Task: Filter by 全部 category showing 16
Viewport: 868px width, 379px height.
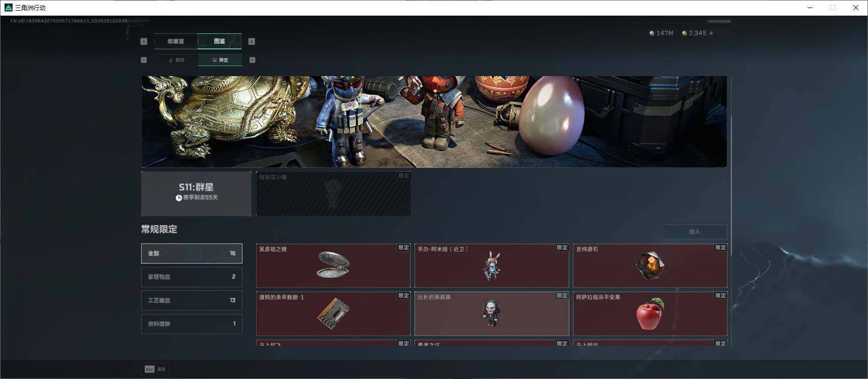Action: [x=192, y=254]
